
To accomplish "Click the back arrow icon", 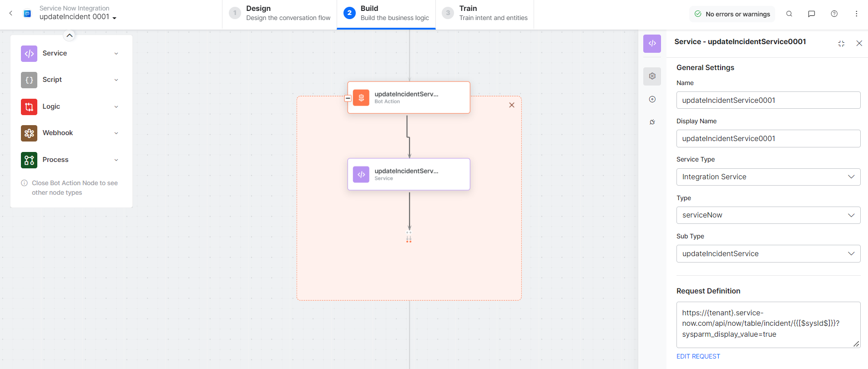I will click(11, 13).
